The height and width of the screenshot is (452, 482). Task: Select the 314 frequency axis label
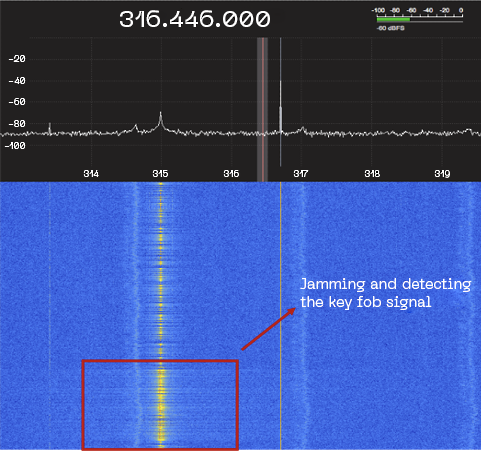click(x=91, y=174)
